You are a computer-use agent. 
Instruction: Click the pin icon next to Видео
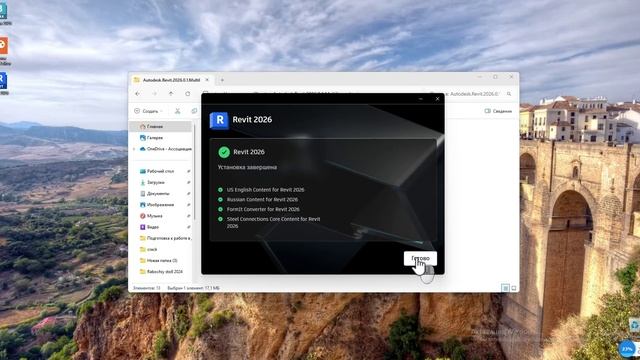click(x=189, y=227)
